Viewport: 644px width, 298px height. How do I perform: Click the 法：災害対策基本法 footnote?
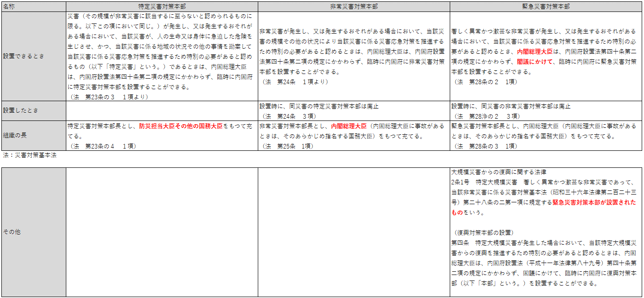[x=29, y=155]
